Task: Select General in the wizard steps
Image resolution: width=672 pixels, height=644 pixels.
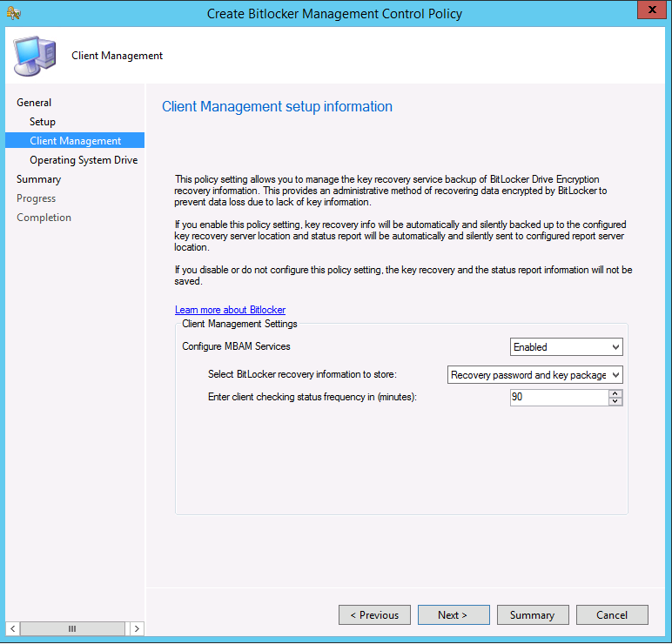Action: [34, 103]
